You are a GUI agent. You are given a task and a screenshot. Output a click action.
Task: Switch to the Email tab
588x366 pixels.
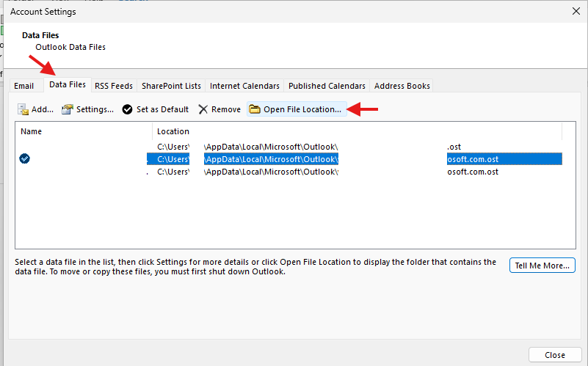pos(24,86)
